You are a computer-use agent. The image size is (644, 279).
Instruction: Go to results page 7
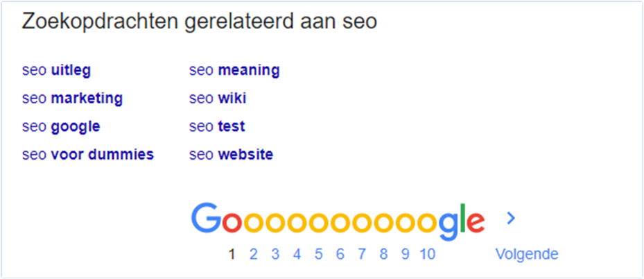361,254
